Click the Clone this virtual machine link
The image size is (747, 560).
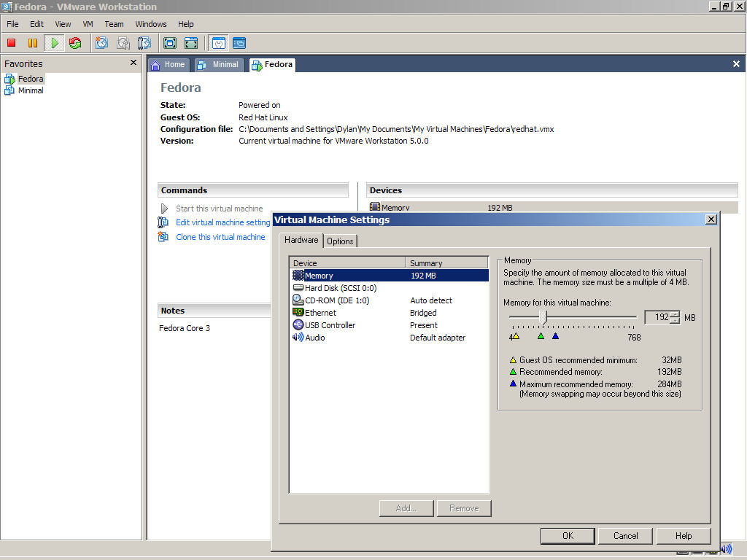click(x=220, y=237)
